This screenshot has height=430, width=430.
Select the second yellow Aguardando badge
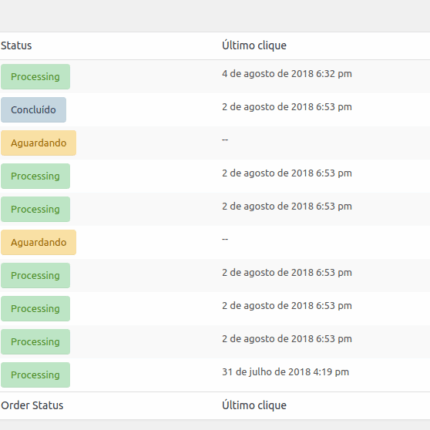coord(38,242)
